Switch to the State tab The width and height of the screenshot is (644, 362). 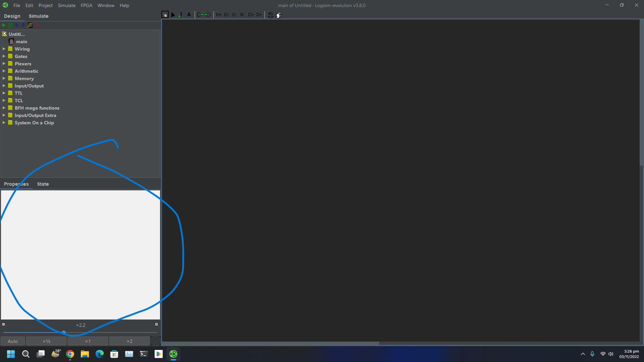pos(43,184)
